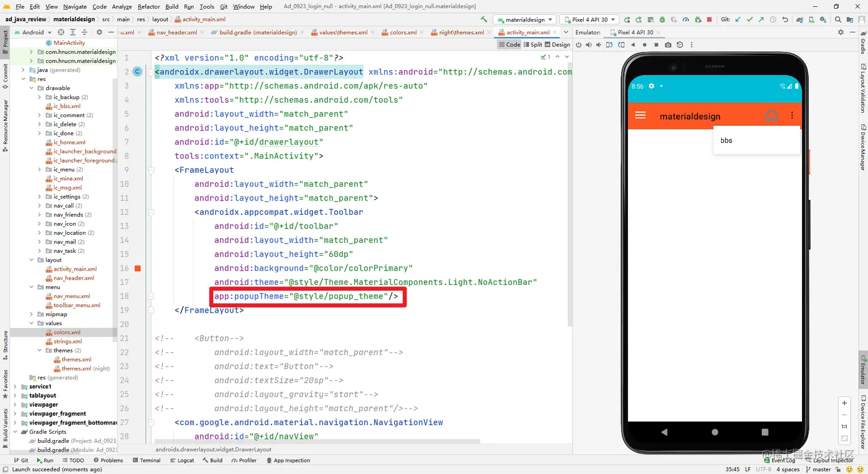Switch editor to Design view
868x474 pixels.
pyautogui.click(x=557, y=45)
